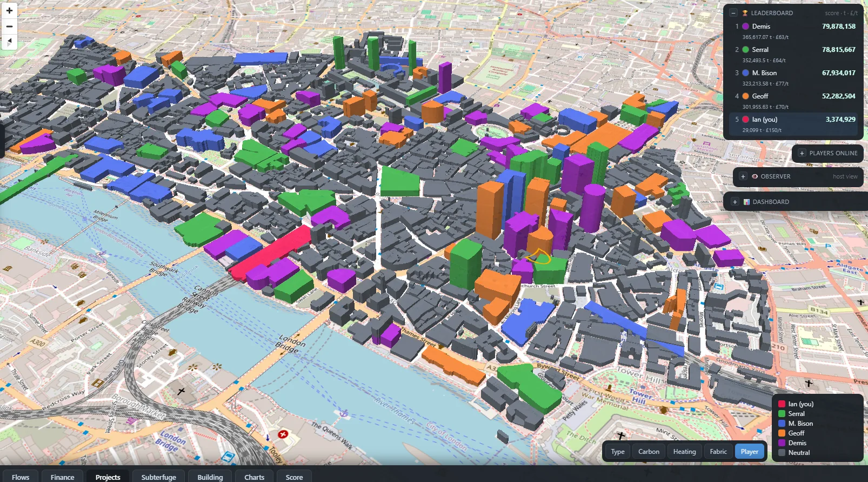This screenshot has width=868, height=482.
Task: Click Demis purple dot in leaderboard
Action: tap(745, 27)
